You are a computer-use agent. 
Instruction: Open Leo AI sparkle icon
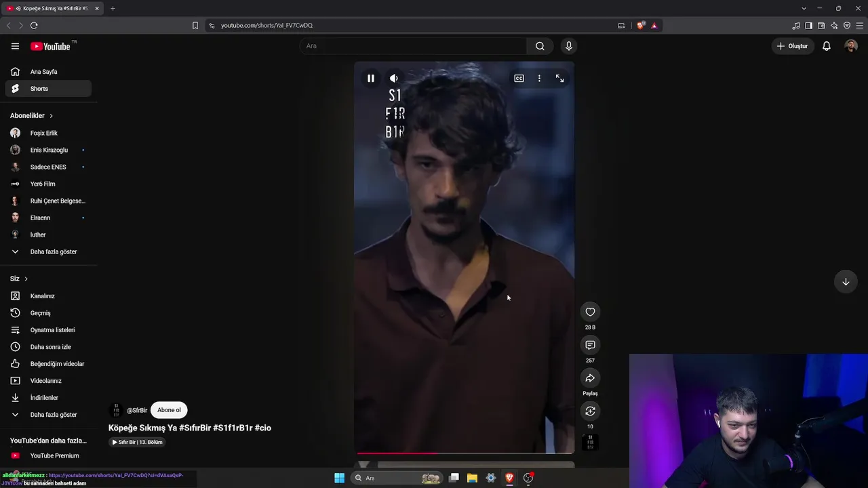834,26
